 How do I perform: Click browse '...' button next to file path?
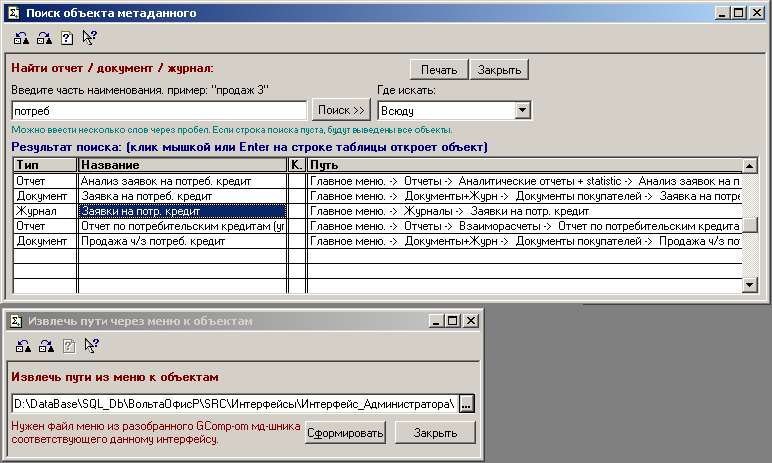466,403
